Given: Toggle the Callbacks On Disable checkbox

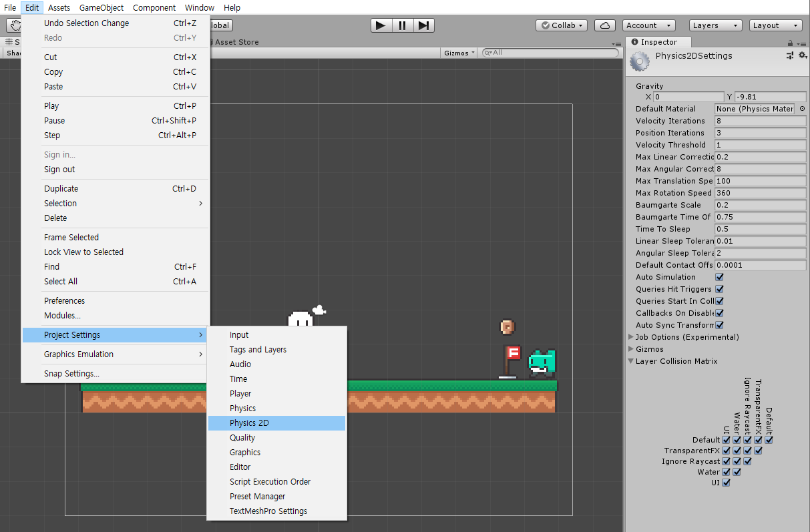Looking at the screenshot, I should (720, 313).
